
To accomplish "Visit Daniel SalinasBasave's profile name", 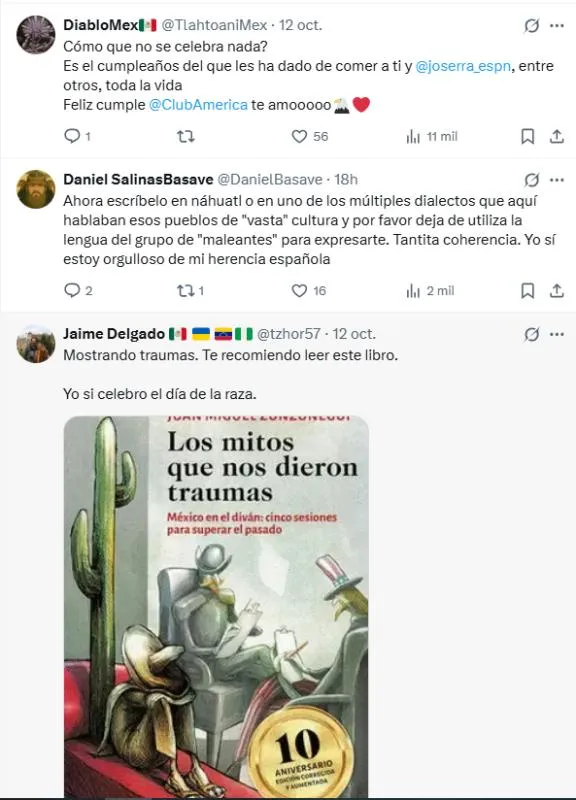I will tap(138, 180).
